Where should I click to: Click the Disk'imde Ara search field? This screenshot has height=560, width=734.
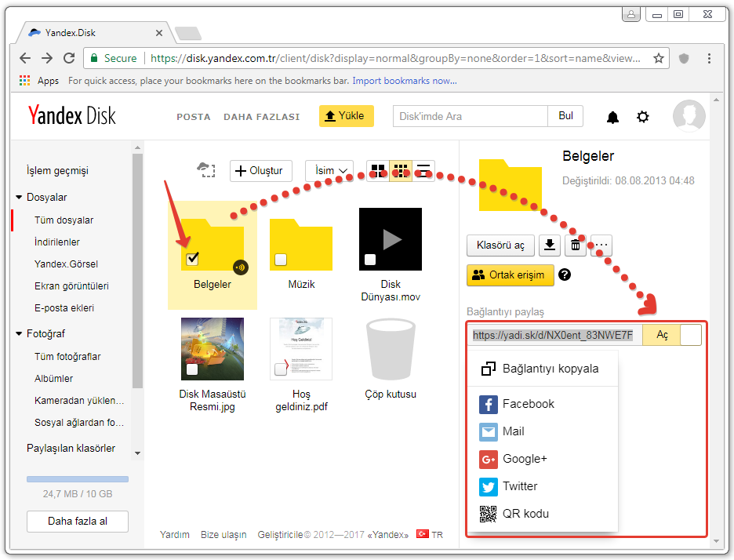pos(470,116)
